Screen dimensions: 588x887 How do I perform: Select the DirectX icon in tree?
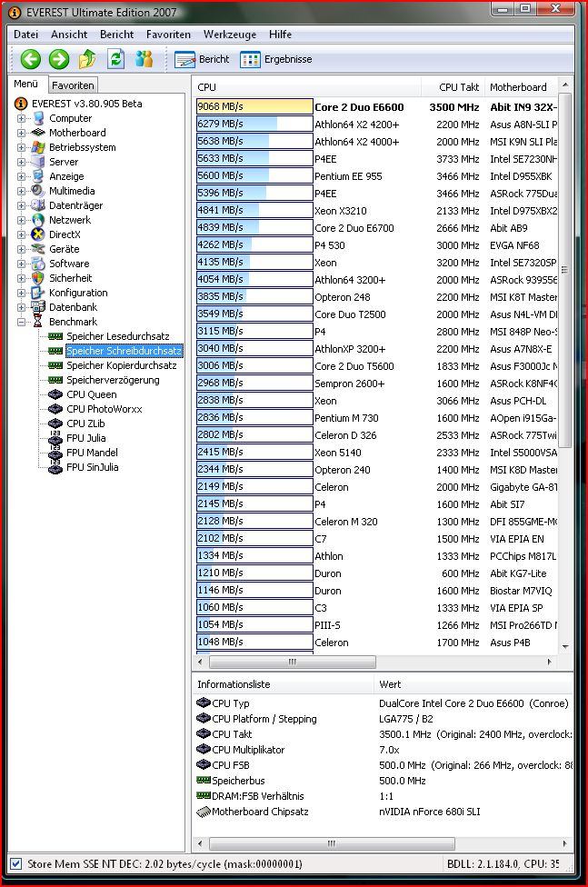38,234
